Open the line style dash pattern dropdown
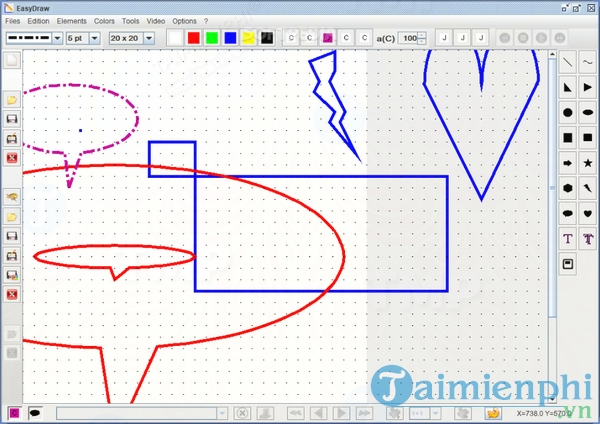 point(57,38)
